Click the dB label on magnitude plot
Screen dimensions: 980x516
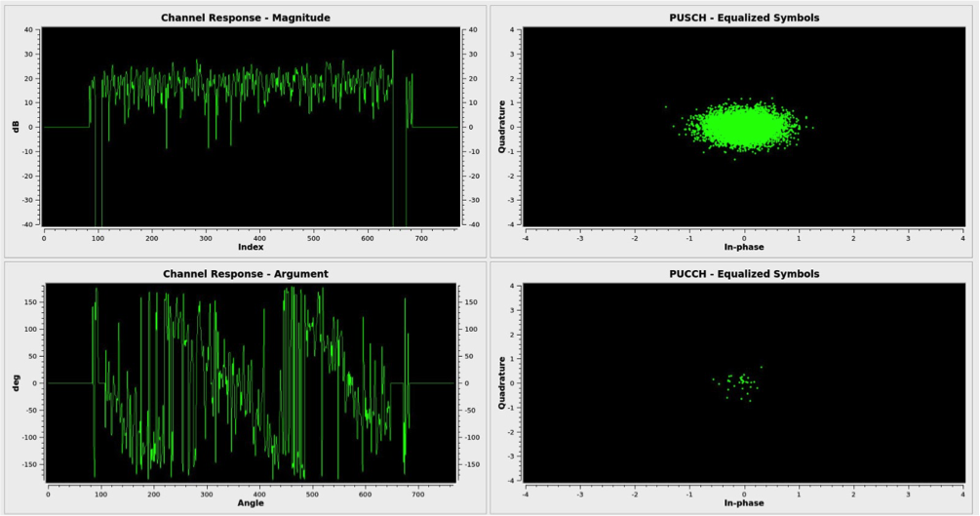[16, 127]
